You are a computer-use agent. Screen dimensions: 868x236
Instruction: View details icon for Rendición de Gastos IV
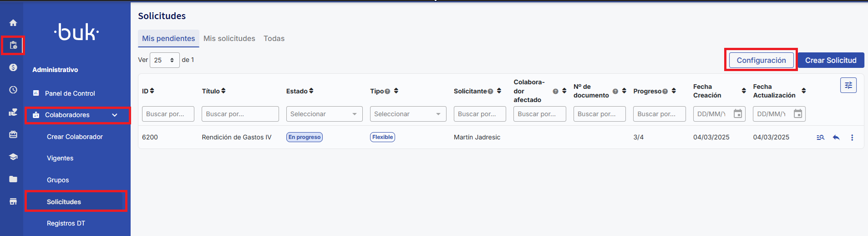coord(820,137)
